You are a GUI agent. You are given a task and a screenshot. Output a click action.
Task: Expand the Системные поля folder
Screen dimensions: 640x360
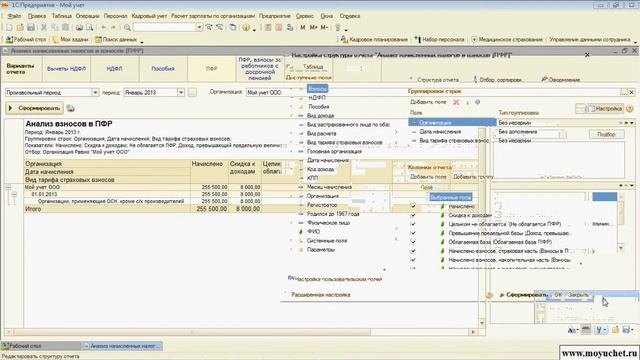click(x=291, y=241)
